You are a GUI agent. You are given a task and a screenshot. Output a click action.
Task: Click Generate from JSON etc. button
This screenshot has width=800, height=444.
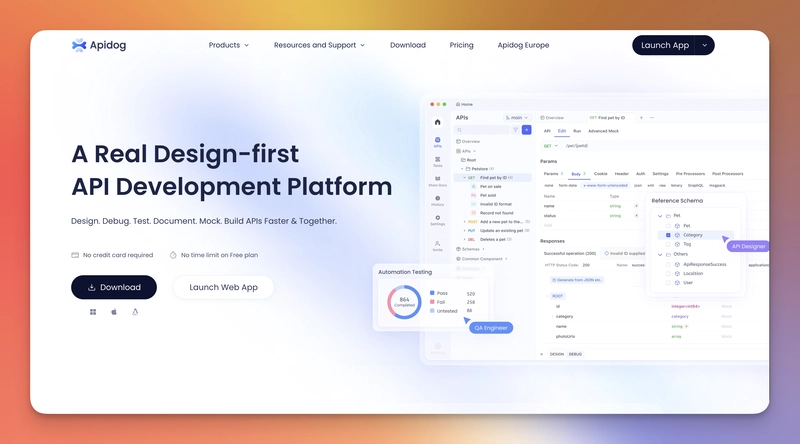click(x=577, y=280)
